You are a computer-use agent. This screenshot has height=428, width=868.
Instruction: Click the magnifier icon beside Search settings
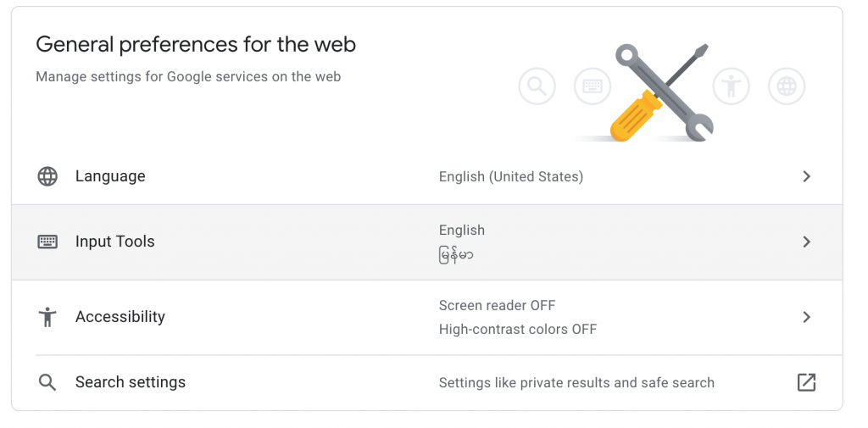point(47,382)
